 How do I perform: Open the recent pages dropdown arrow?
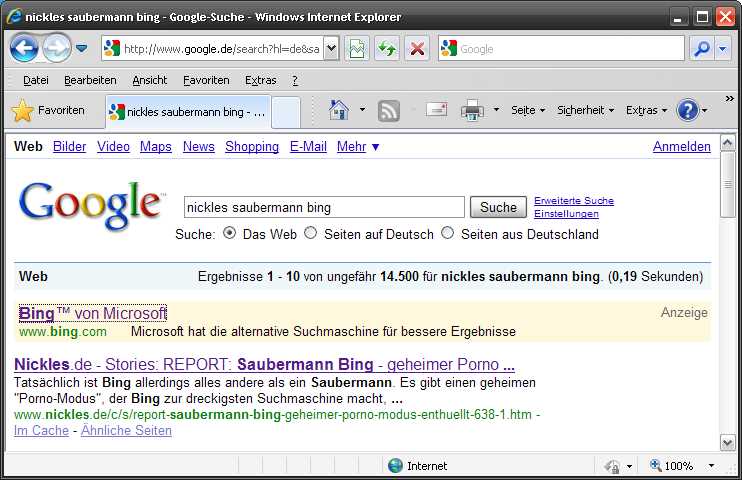tap(82, 48)
